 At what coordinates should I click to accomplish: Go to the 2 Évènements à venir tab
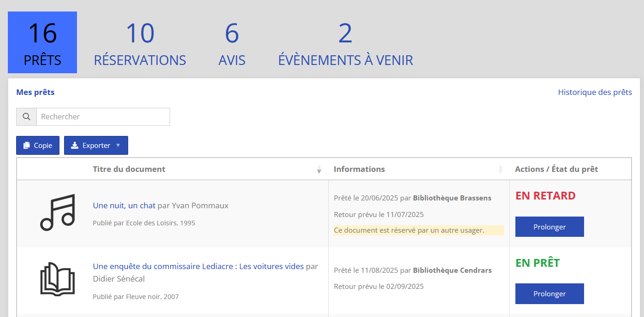345,43
